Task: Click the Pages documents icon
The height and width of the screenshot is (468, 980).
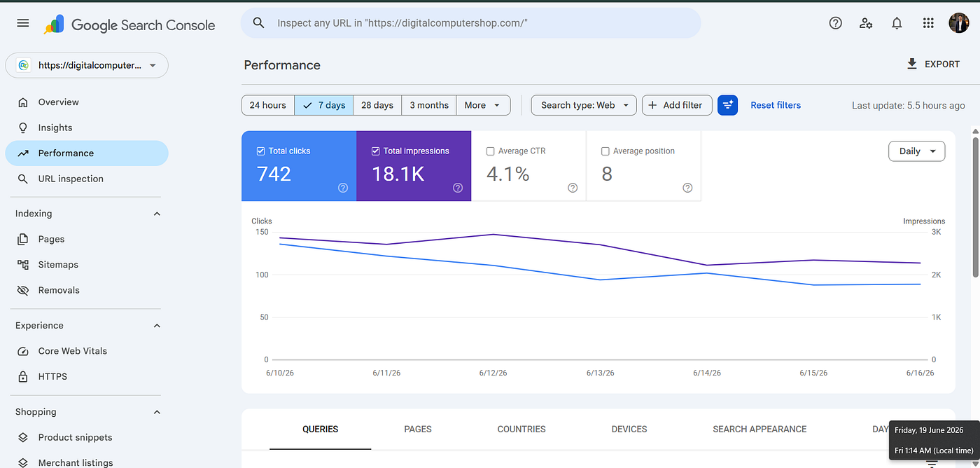Action: [23, 239]
